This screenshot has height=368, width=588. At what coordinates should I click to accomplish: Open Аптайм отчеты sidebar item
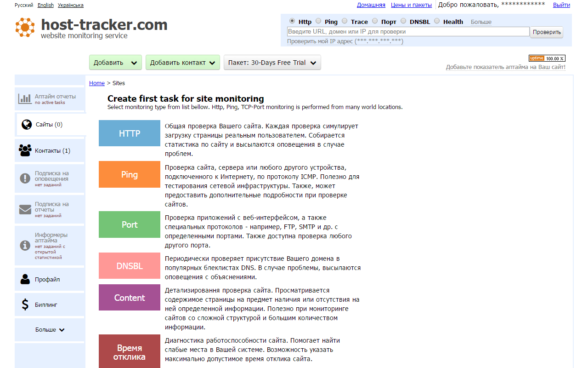pyautogui.click(x=50, y=99)
